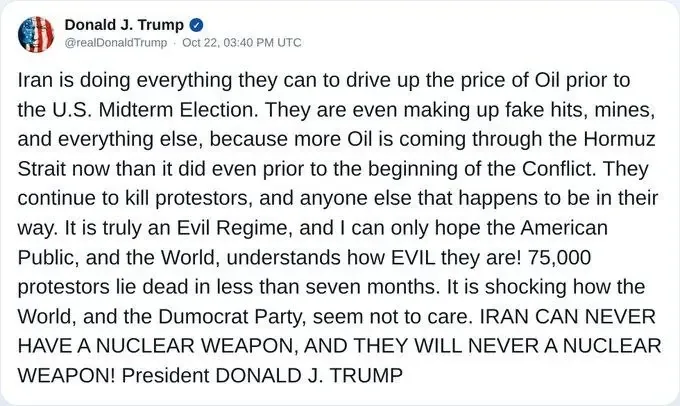The image size is (680, 406).
Task: Open Donald J. Trump's profile avatar
Action: coord(36,34)
